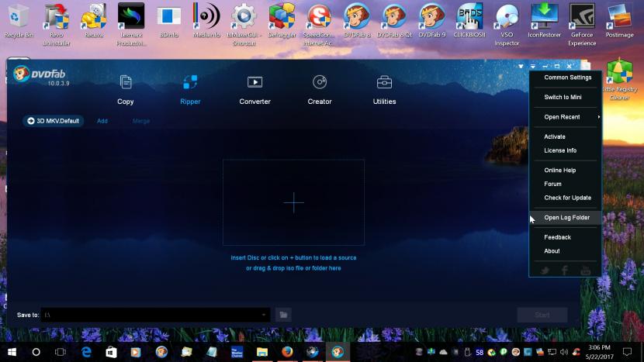Click the DVDFab logo

[40, 74]
